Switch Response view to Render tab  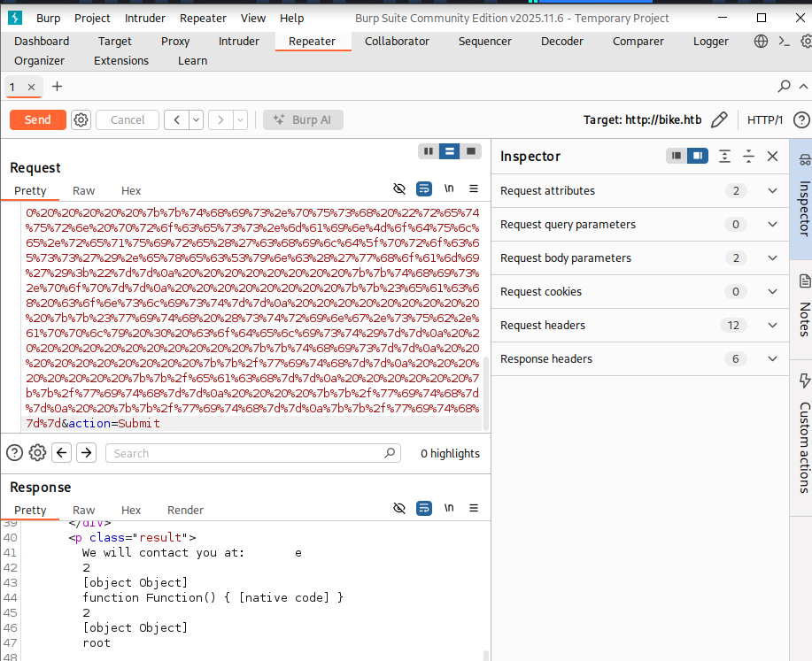(x=185, y=510)
